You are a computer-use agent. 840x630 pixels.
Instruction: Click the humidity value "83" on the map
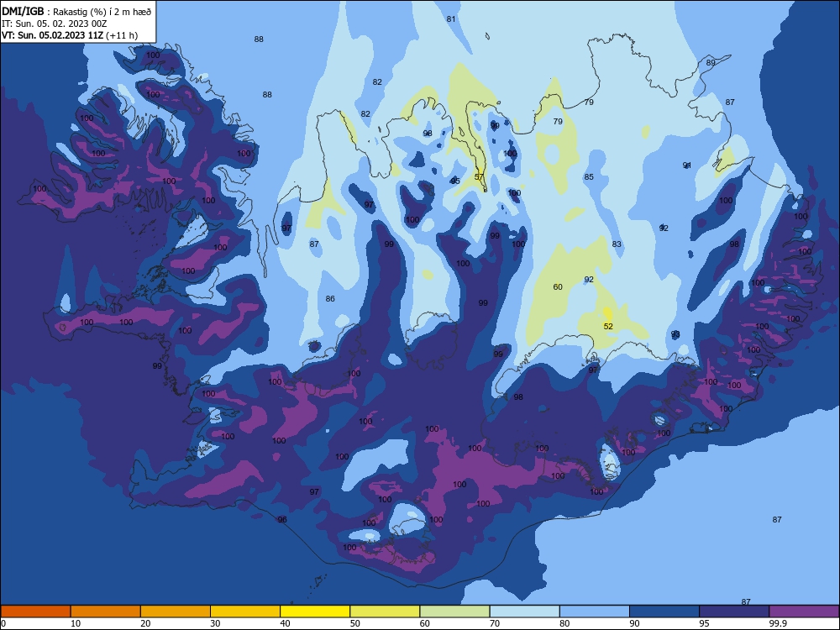pyautogui.click(x=617, y=244)
